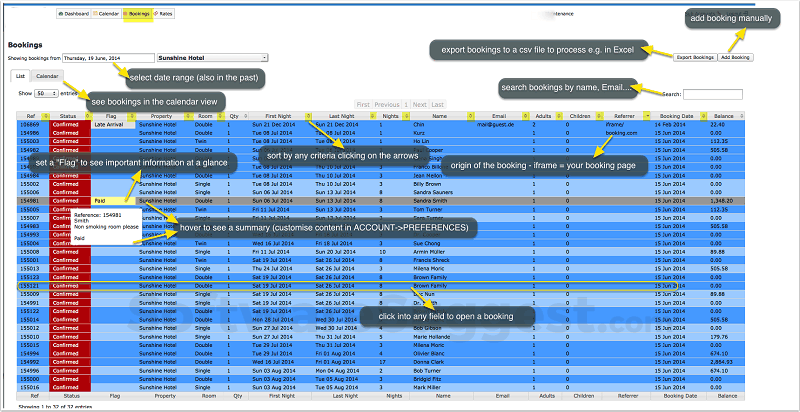Viewport: 800px width, 412px height.
Task: Switch to the Calendar view tab
Action: 47,76
